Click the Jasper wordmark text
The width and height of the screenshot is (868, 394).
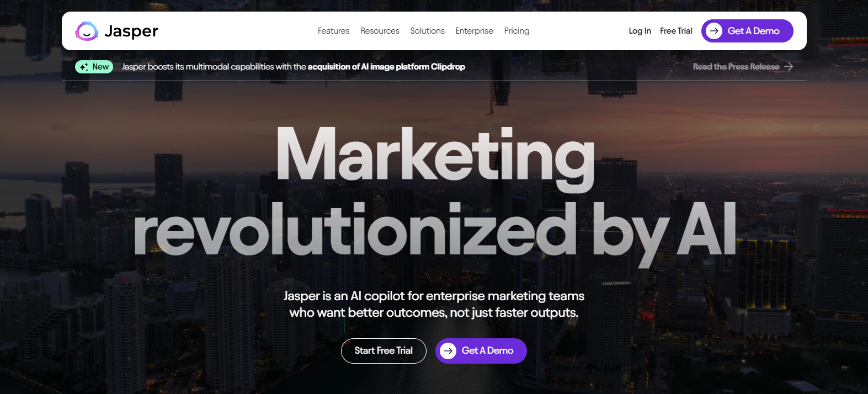pos(131,31)
